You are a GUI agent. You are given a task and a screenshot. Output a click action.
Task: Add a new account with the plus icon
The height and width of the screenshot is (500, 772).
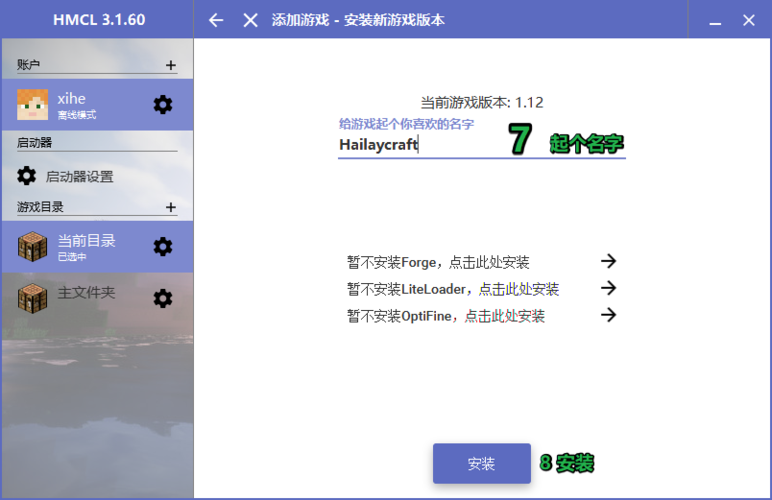point(170,65)
